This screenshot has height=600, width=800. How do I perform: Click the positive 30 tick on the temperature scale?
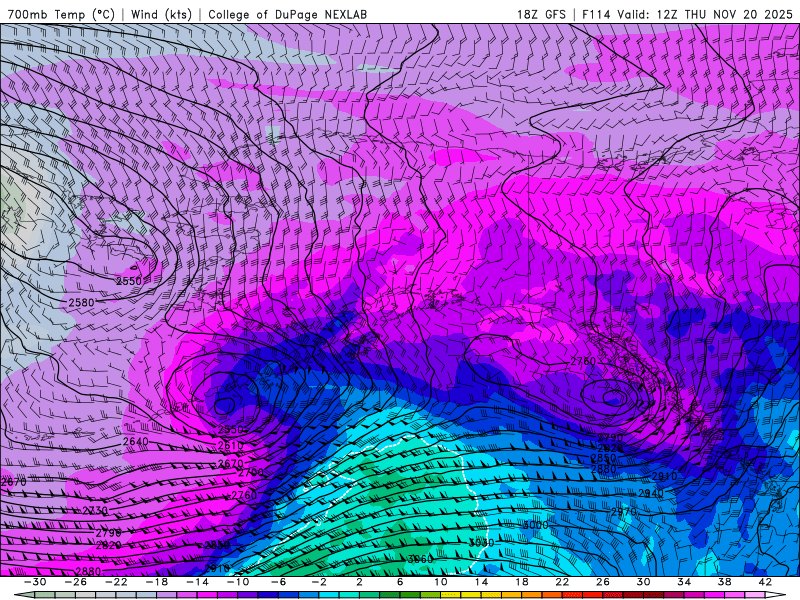[x=643, y=582]
